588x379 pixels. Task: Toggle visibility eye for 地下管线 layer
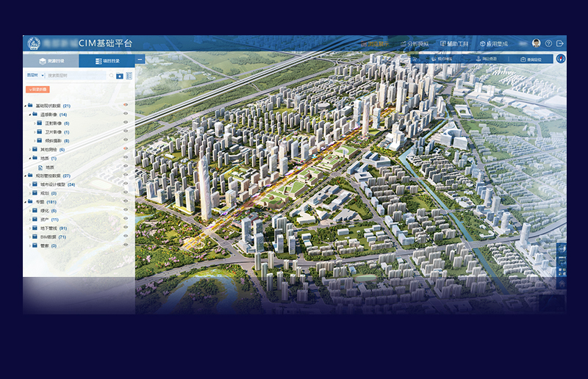(x=126, y=228)
